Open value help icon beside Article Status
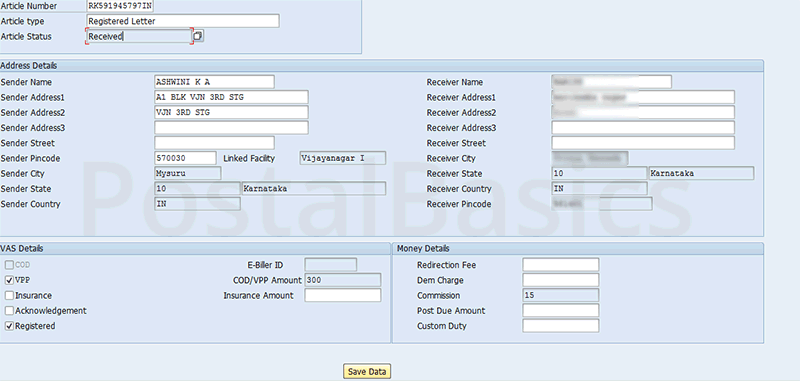Viewport: 800px width, 383px height. (198, 36)
